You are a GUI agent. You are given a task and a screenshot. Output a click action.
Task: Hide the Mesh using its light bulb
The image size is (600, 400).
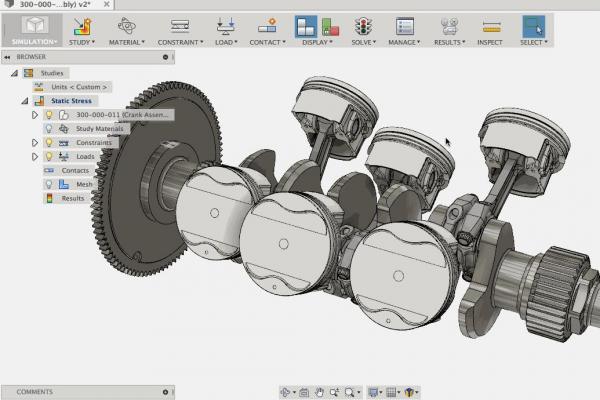(49, 185)
